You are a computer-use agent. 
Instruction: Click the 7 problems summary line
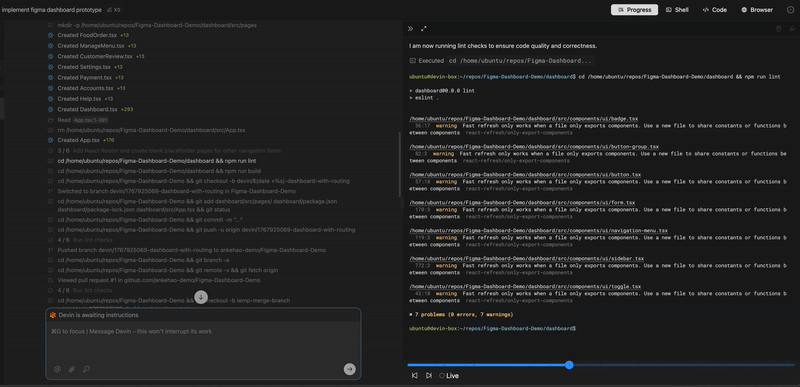click(461, 315)
